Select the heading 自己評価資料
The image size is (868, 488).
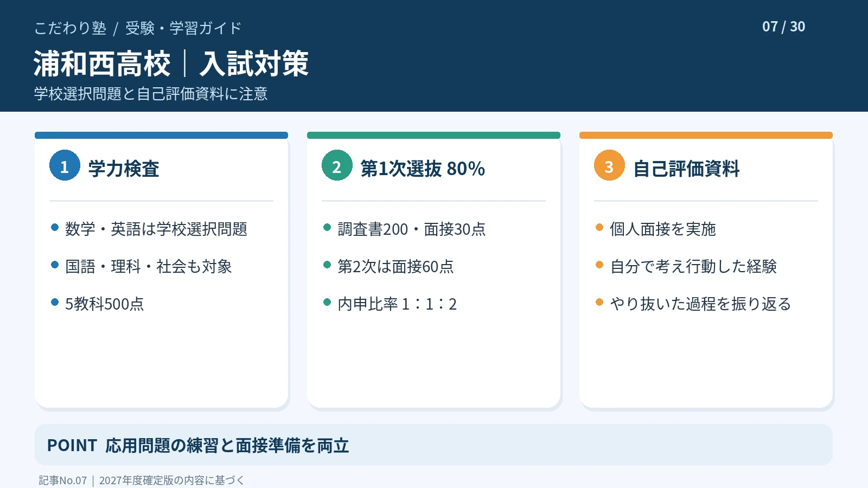click(x=686, y=169)
